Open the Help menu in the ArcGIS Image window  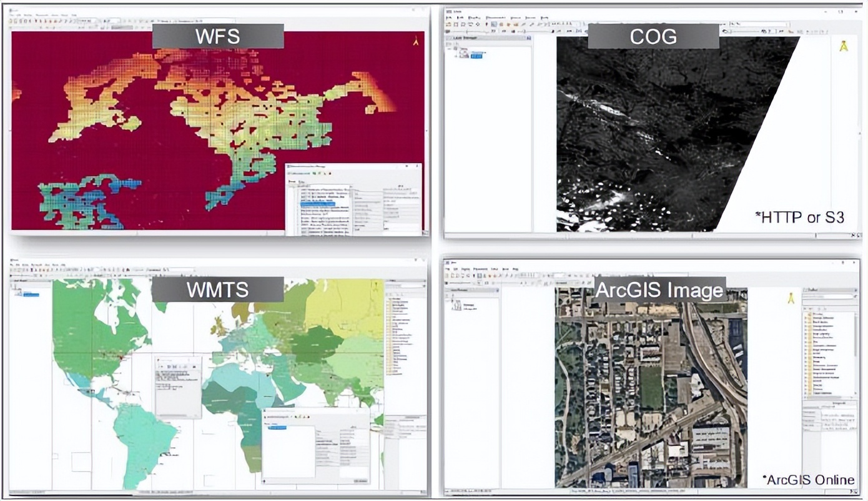[x=516, y=269]
